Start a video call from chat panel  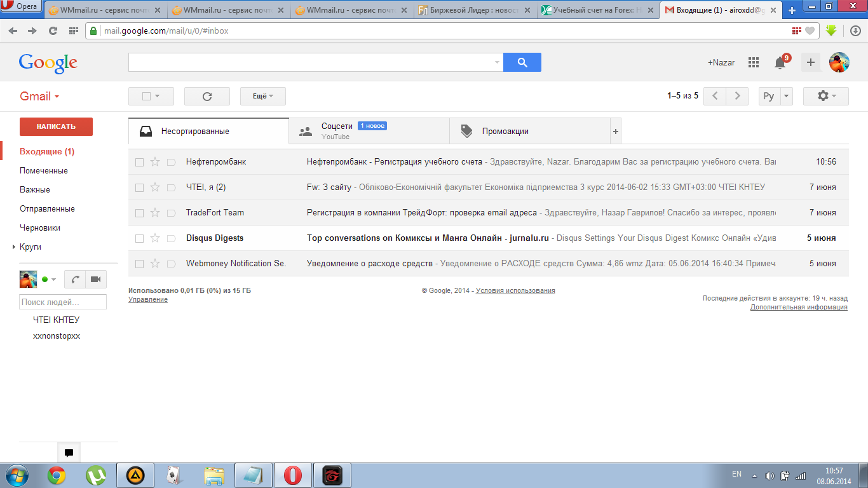coord(96,280)
